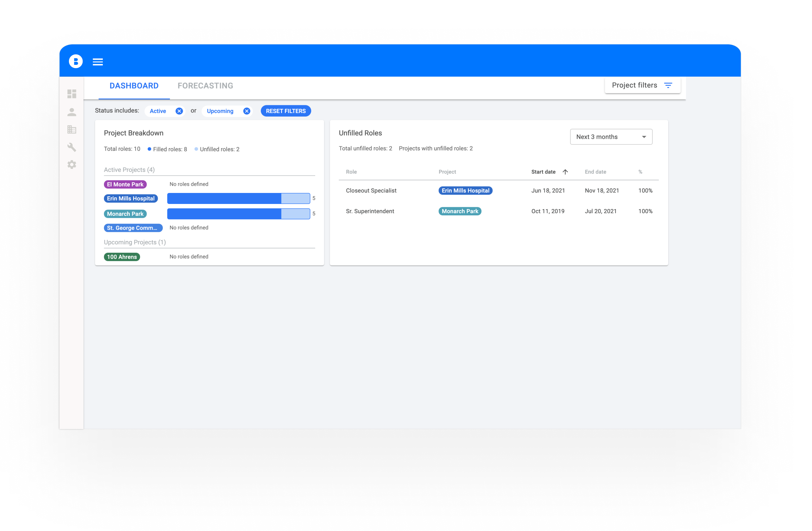
Task: Click the Bridgit B logo icon
Action: click(x=76, y=62)
